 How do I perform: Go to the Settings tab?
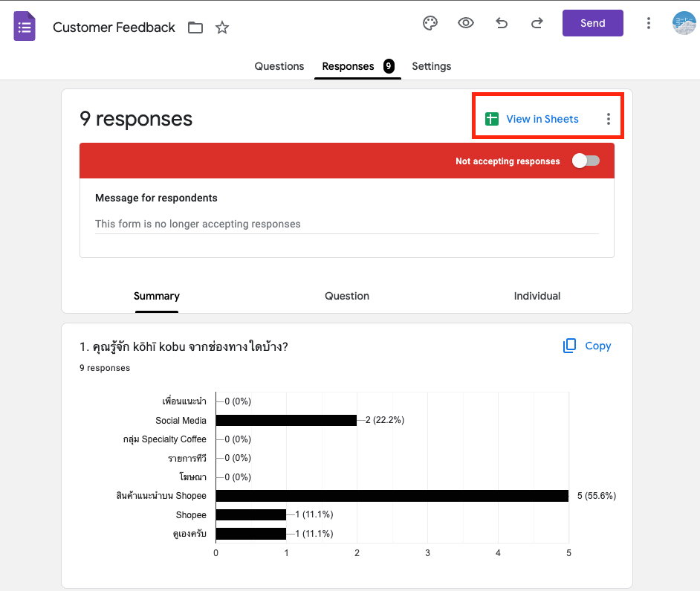pyautogui.click(x=431, y=66)
